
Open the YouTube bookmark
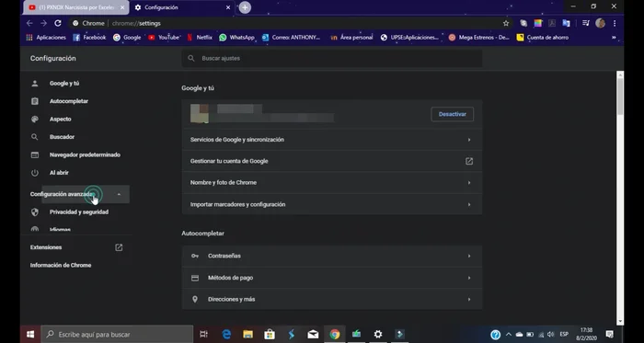[164, 38]
